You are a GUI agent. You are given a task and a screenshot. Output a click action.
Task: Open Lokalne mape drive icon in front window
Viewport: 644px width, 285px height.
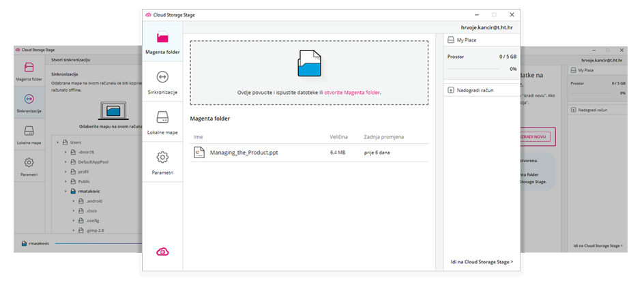[x=162, y=117]
